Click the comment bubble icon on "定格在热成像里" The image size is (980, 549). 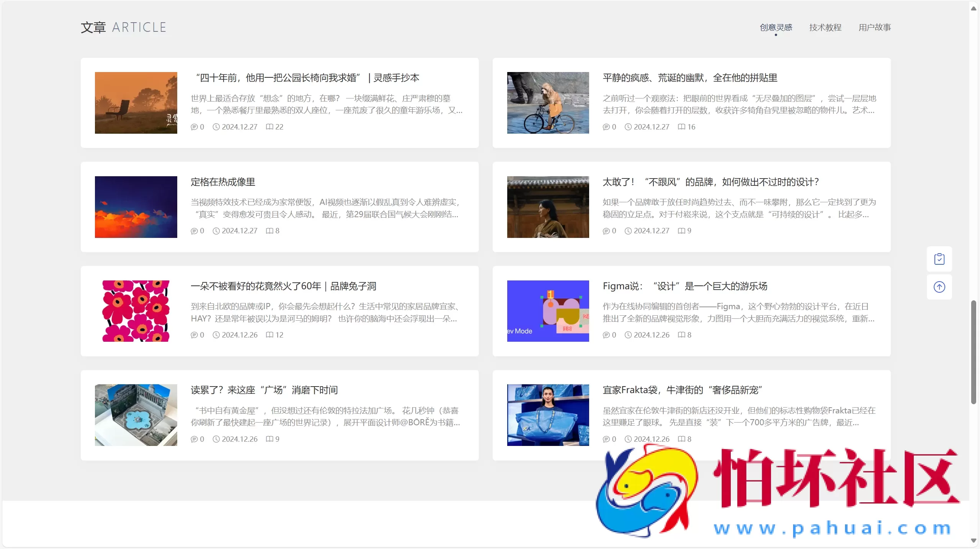pos(194,231)
